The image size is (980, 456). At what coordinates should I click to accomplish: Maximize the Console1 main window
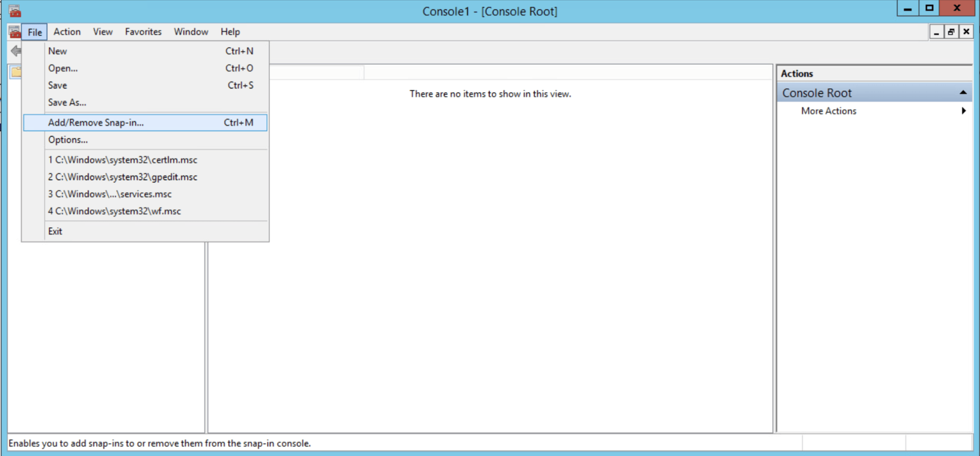click(x=929, y=8)
